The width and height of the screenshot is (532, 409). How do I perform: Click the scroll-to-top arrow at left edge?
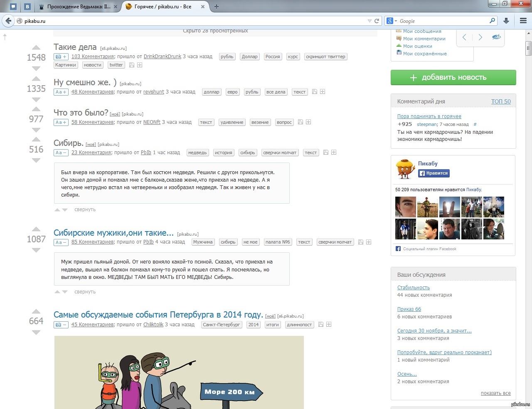tap(5, 37)
